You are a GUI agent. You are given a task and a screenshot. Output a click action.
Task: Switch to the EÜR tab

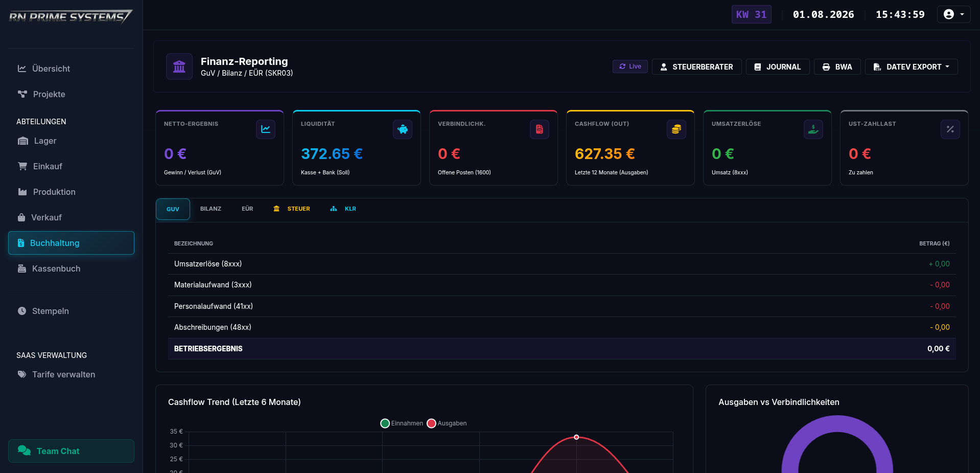(x=247, y=209)
